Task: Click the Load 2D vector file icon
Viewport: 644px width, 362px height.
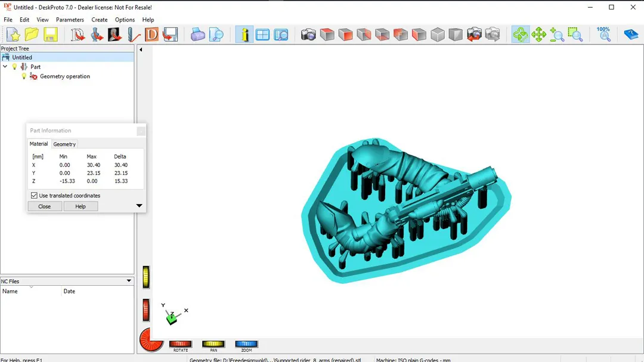Action: (x=77, y=35)
